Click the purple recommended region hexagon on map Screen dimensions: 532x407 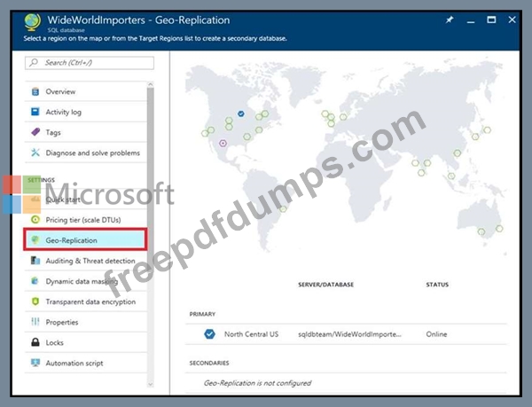pos(223,144)
